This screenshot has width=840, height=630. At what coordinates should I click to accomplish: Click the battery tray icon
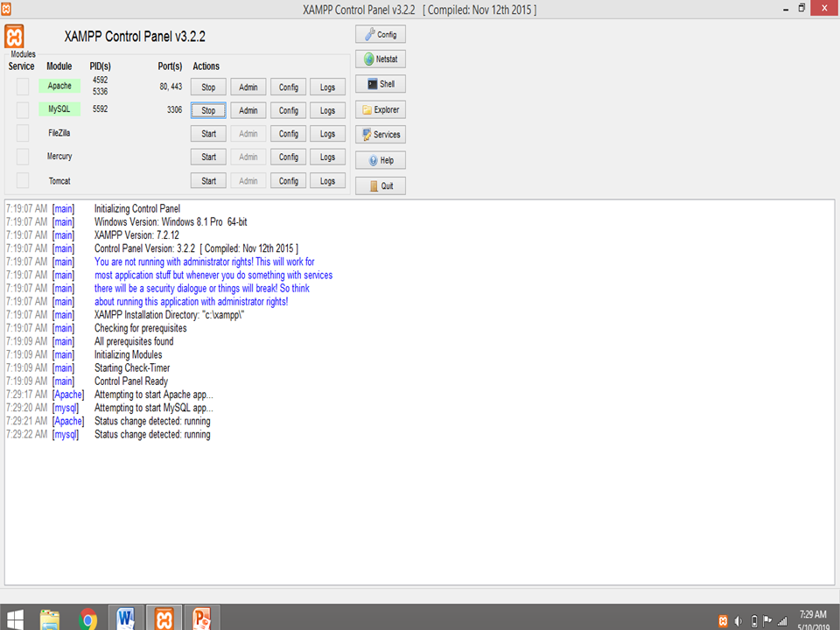753,621
